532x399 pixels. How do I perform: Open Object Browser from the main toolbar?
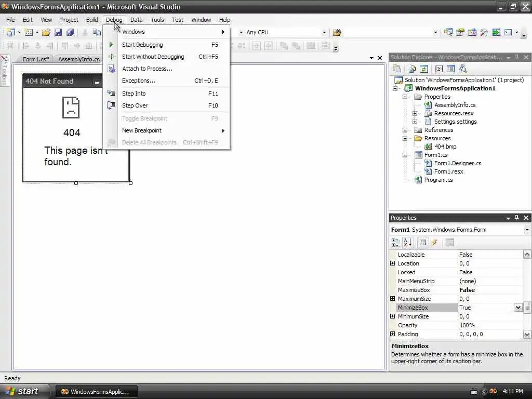[472, 32]
